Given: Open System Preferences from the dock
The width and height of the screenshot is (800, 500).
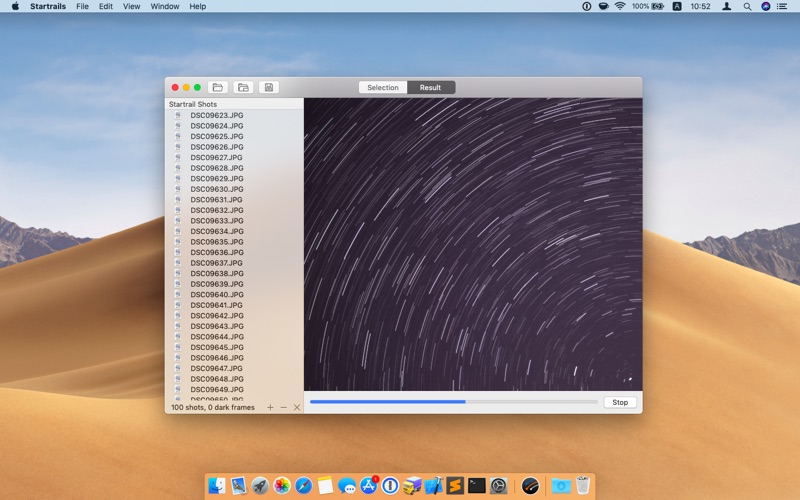Looking at the screenshot, I should tap(498, 485).
